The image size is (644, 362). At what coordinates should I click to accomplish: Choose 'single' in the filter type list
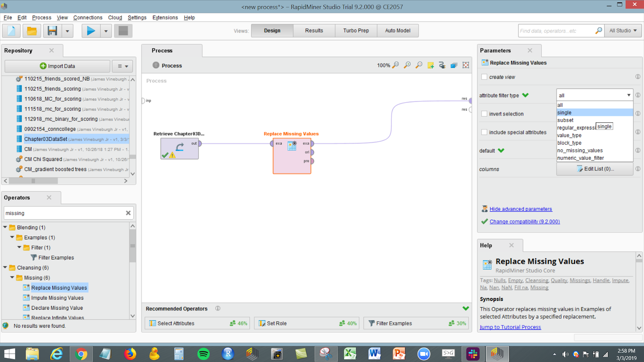point(594,113)
